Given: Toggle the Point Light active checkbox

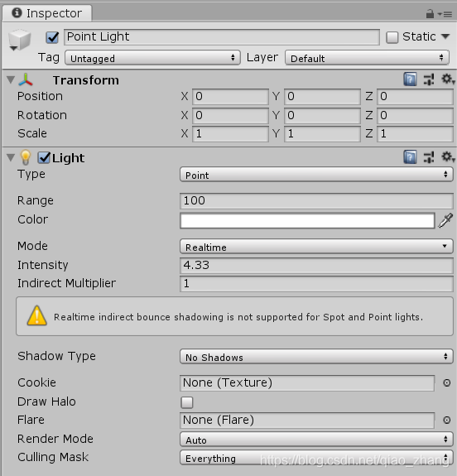Looking at the screenshot, I should coord(52,37).
